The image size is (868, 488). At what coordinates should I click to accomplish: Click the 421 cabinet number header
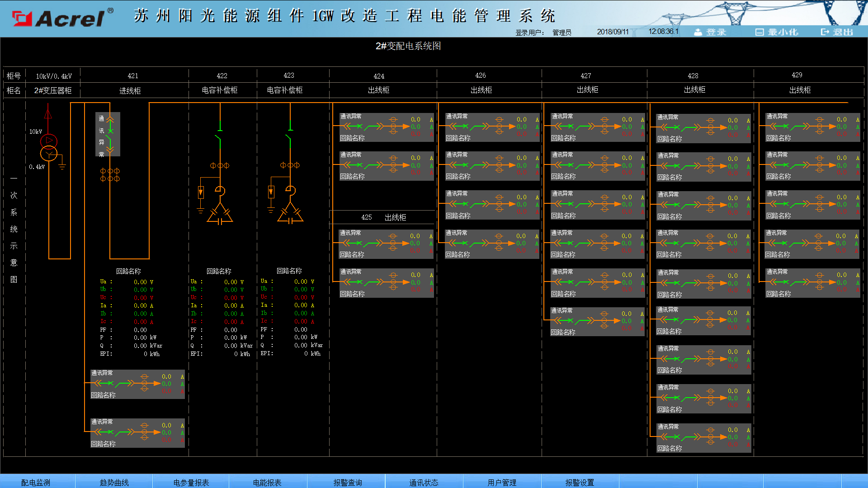pos(133,76)
